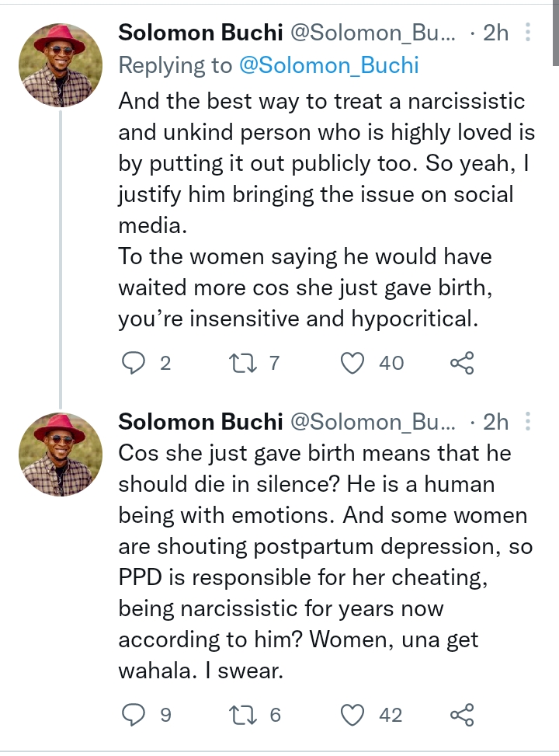Like the first tweet with 40 likes
The image size is (559, 756).
coord(353,362)
